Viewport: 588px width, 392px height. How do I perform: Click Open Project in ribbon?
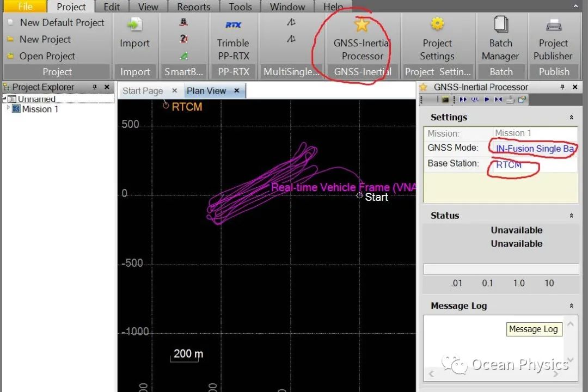click(x=47, y=56)
